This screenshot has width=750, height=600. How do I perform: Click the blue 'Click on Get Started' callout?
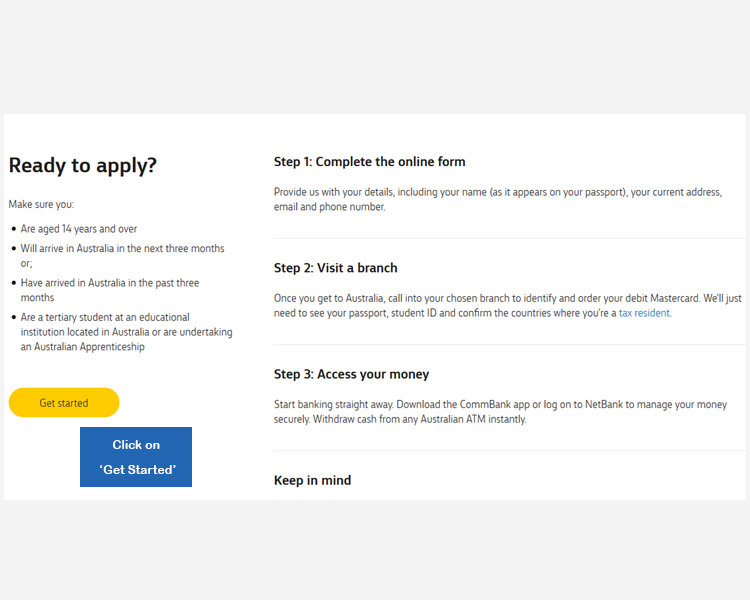click(x=136, y=457)
